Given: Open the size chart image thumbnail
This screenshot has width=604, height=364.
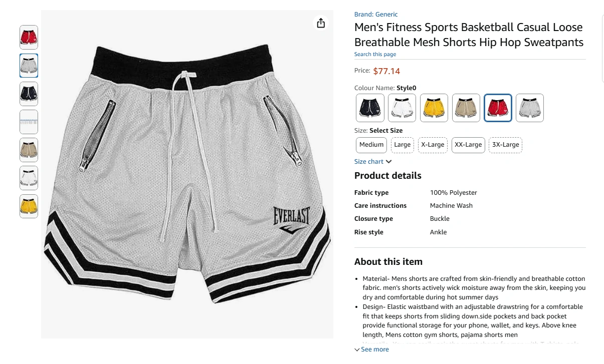Looking at the screenshot, I should (x=29, y=122).
